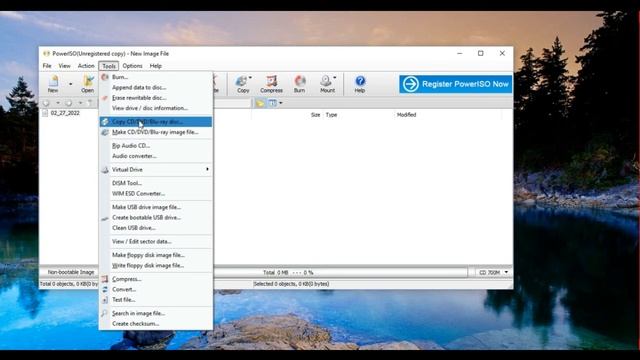Click the Type column header

331,115
